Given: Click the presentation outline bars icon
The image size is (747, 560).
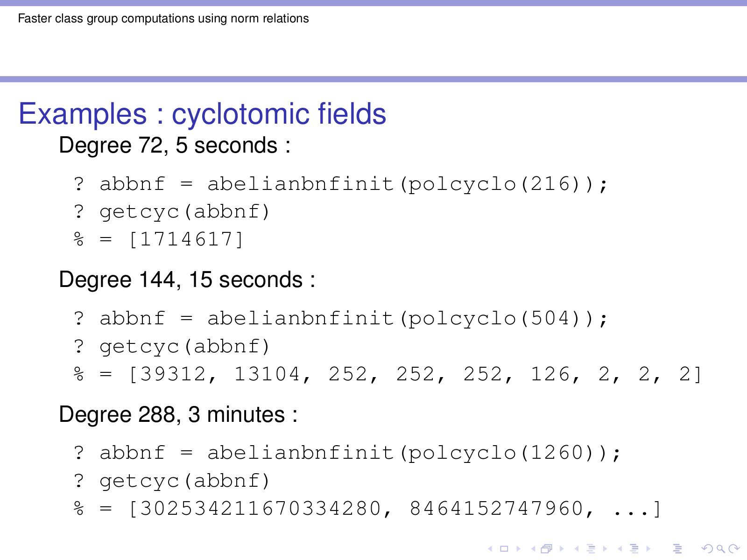Looking at the screenshot, I should tap(677, 549).
